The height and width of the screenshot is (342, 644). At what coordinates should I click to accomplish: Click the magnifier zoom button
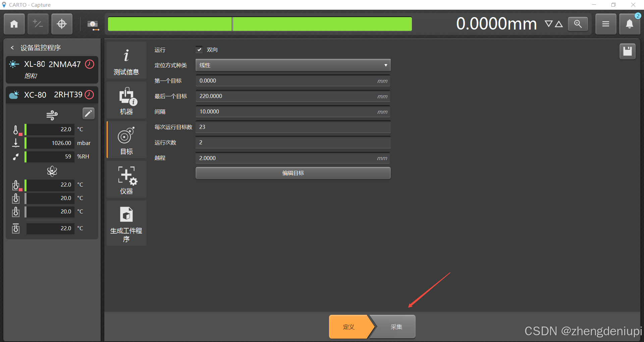(578, 24)
